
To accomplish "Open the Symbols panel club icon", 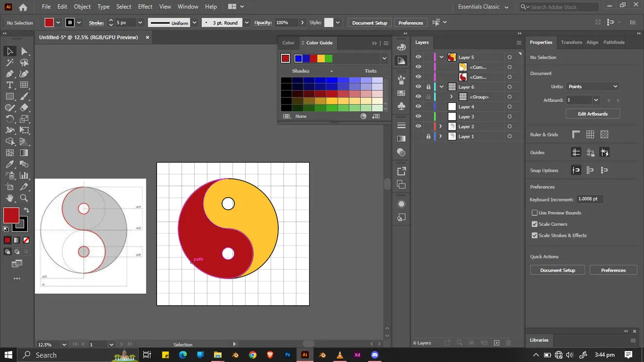I will (x=401, y=106).
